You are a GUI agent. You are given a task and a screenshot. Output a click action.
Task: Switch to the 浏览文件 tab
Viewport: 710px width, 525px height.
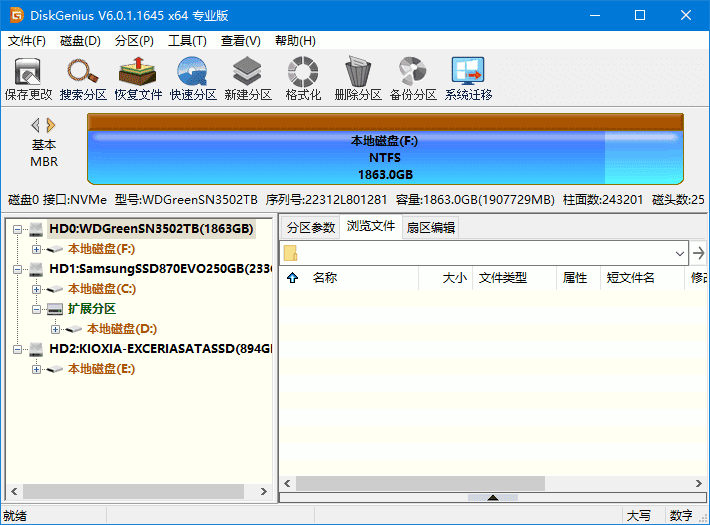[371, 226]
